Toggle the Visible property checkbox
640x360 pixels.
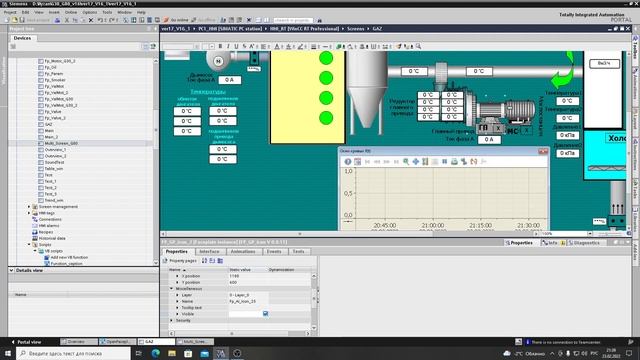coord(266,313)
